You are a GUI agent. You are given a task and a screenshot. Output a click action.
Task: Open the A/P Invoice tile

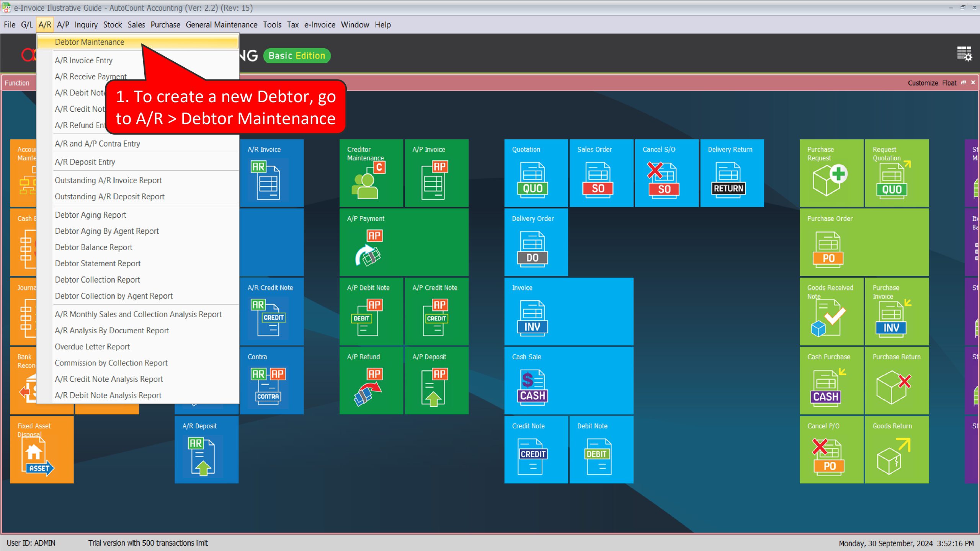pos(436,173)
